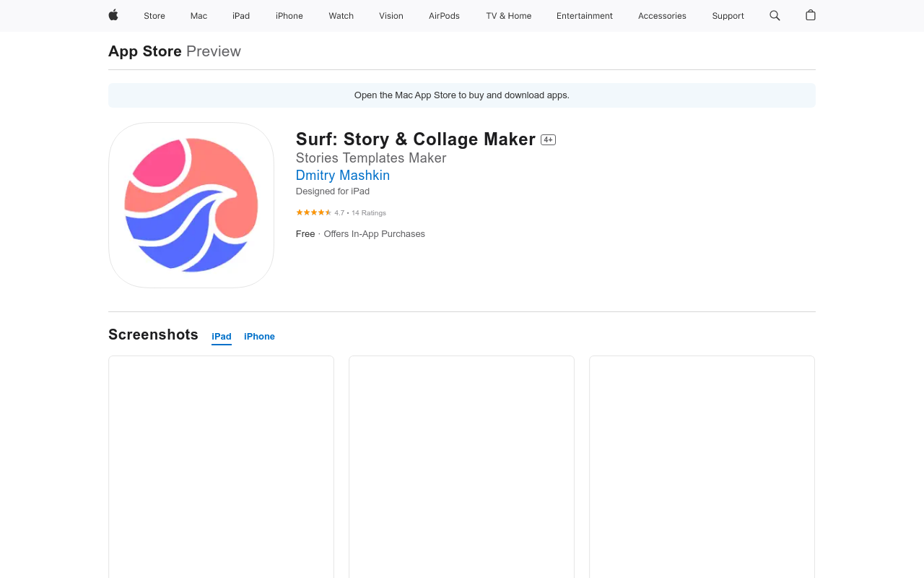Click the 'Free' price text
Screen dimensions: 924x578
coord(305,234)
